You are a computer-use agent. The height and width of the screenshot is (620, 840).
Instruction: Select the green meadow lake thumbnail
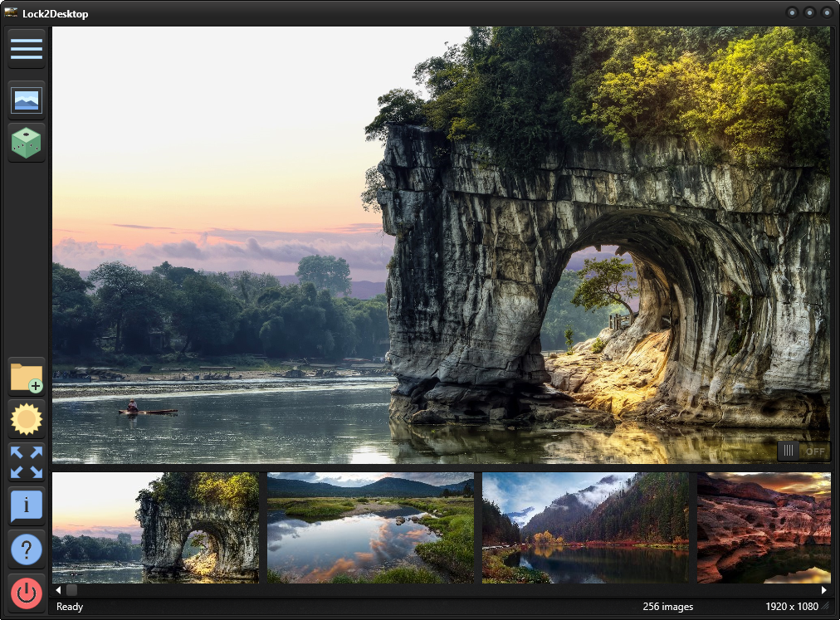[x=370, y=528]
